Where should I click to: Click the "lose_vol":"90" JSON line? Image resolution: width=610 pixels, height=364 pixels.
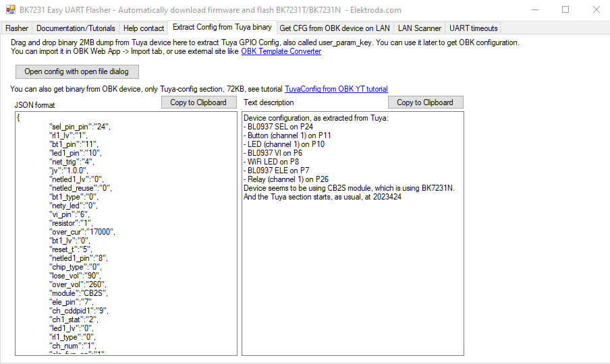75,276
